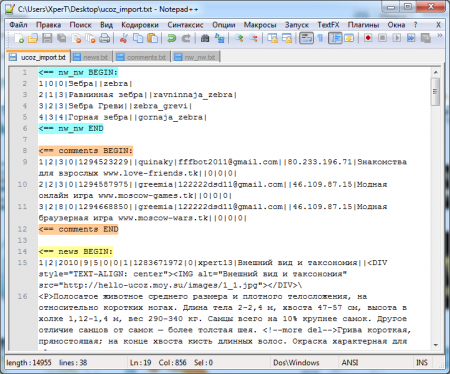Open the Вид menu
450x374 pixels.
(106, 25)
